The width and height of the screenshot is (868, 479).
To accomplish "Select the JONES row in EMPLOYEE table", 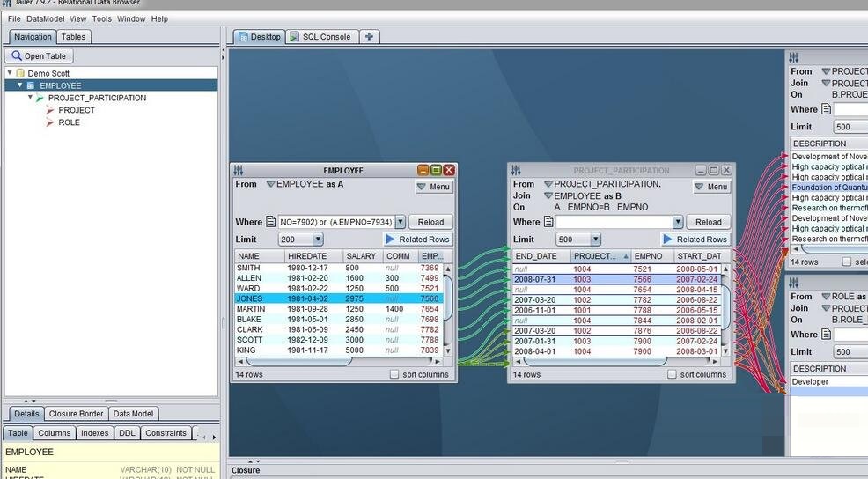I will pos(249,298).
